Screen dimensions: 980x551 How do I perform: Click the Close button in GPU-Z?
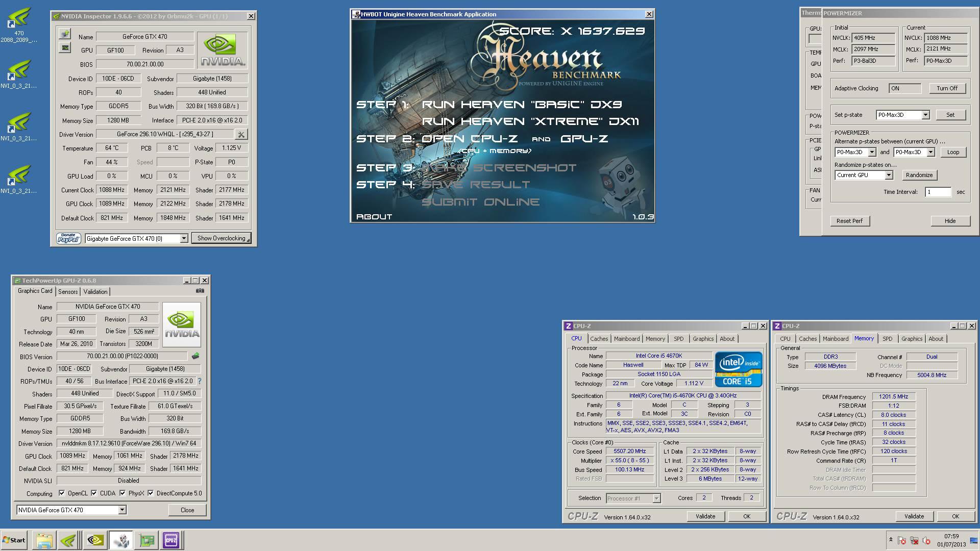click(x=187, y=510)
